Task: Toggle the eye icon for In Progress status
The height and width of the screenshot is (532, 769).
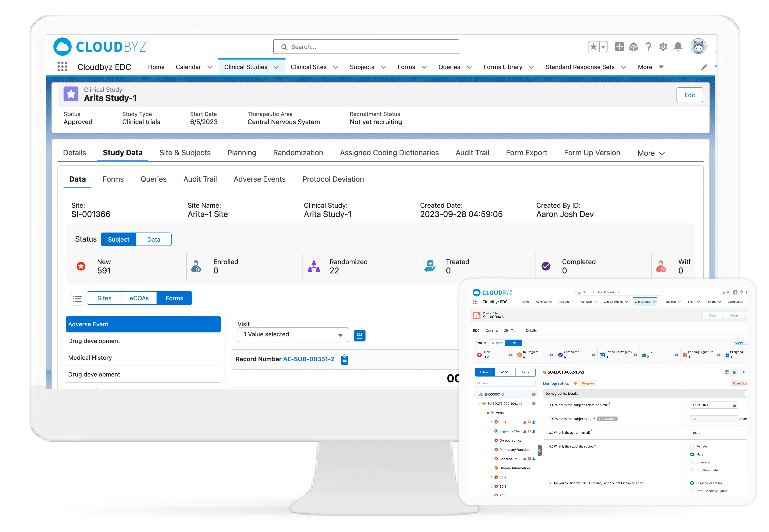Action: click(551, 355)
